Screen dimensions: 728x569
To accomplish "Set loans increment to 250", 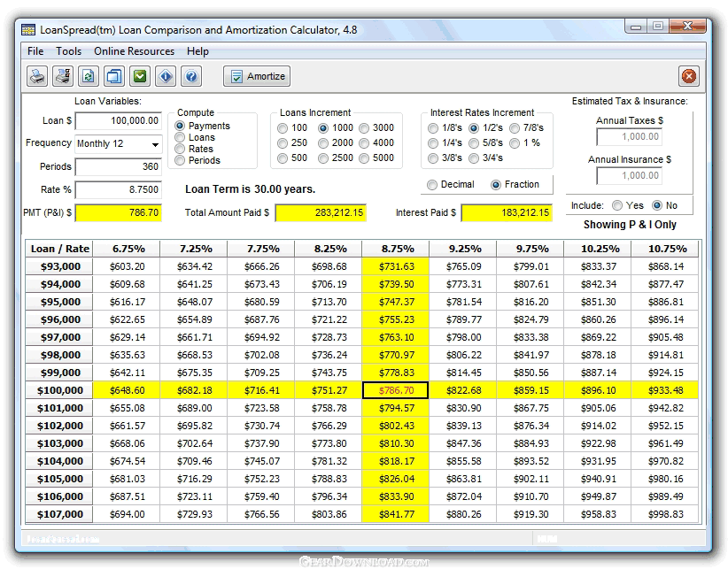I will tap(283, 142).
